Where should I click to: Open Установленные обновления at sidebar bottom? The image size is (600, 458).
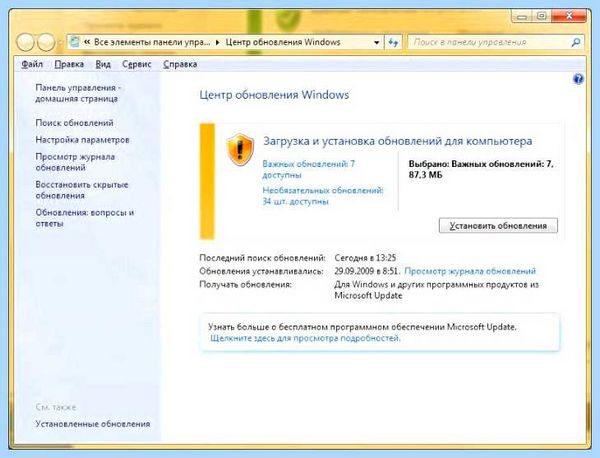pyautogui.click(x=93, y=424)
